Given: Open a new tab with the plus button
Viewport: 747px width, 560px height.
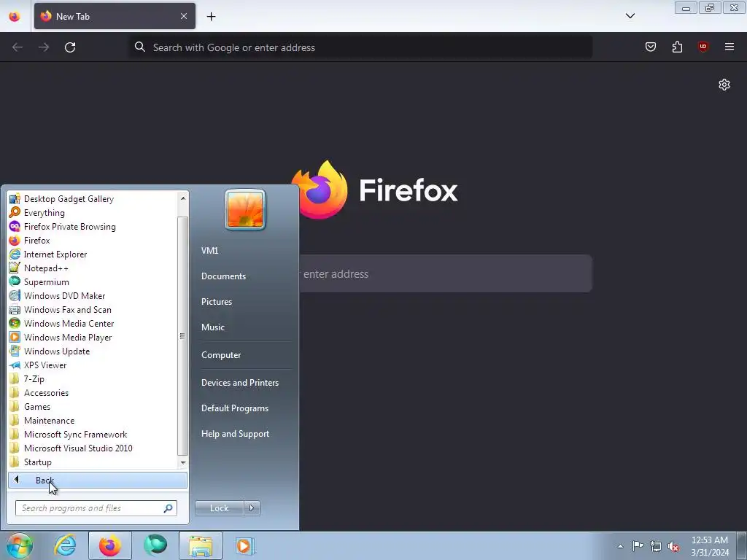Looking at the screenshot, I should click(211, 16).
